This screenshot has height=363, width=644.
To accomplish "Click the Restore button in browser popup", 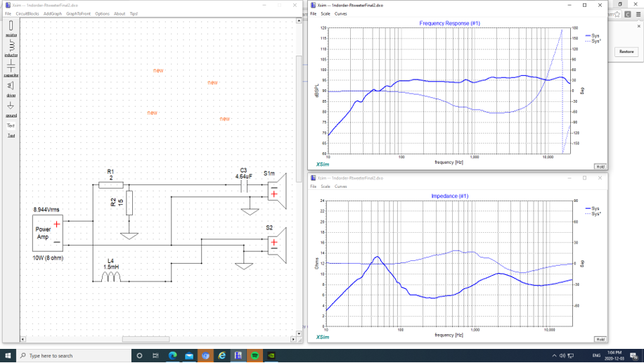I will [626, 52].
